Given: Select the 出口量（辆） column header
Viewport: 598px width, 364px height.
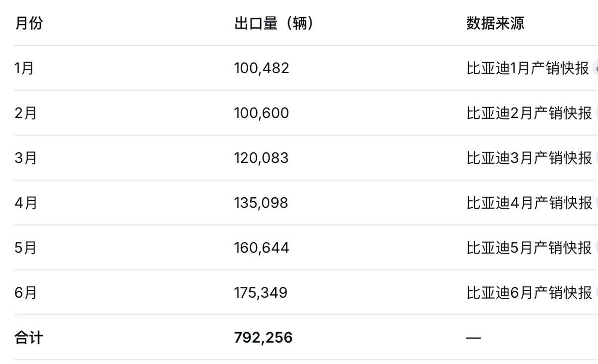Looking at the screenshot, I should 275,23.
